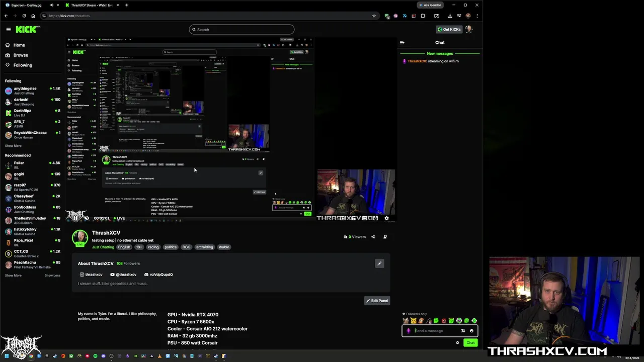The width and height of the screenshot is (644, 362).
Task: Click the 7TV icon in message box
Action: click(463, 331)
